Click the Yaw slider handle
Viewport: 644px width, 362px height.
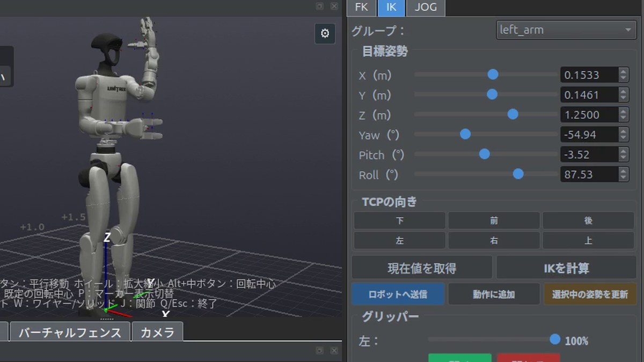(x=465, y=134)
